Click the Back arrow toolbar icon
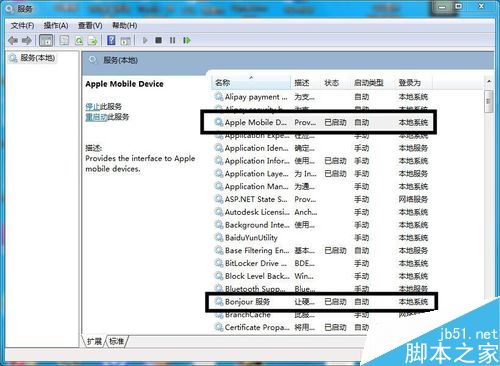Viewport: 500px width, 366px height. (13, 41)
